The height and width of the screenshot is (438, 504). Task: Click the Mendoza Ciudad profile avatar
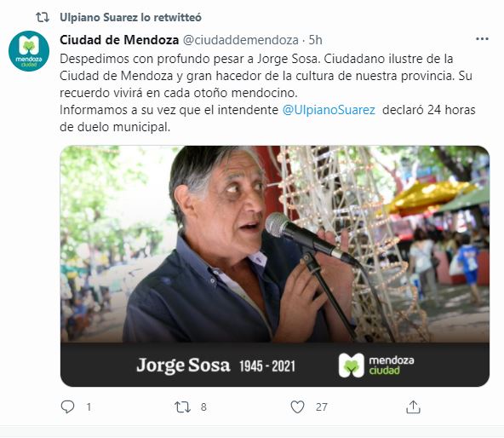(29, 51)
